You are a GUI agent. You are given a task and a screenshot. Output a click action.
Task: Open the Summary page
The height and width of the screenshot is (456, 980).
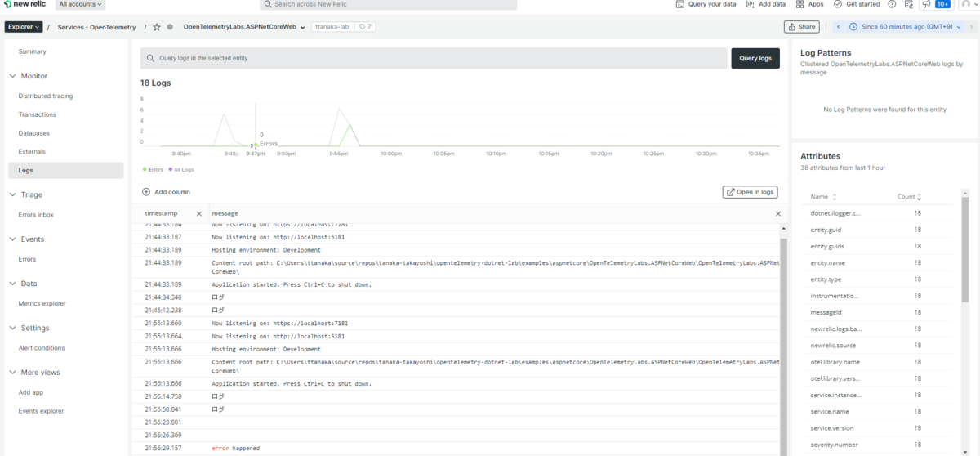[x=33, y=51]
